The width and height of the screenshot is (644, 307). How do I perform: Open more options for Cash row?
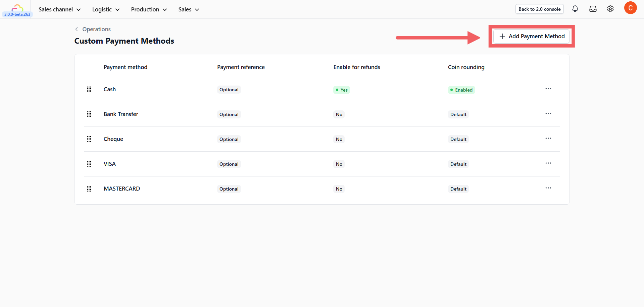click(548, 89)
